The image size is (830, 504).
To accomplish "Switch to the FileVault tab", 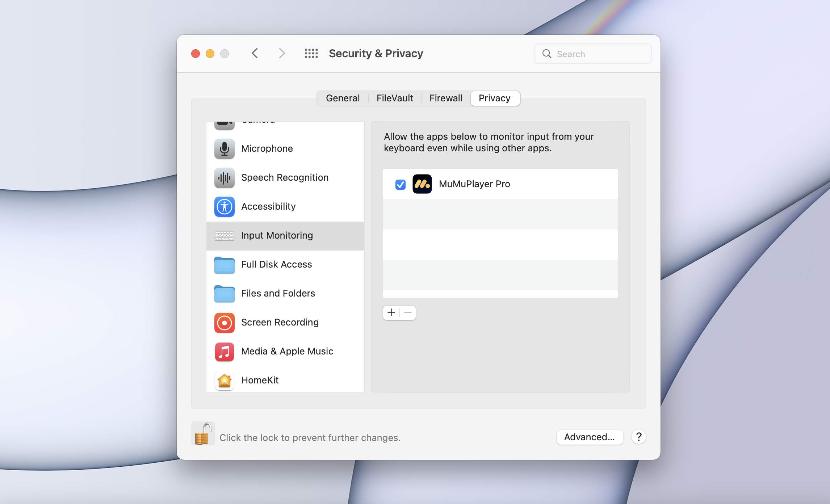I will click(x=395, y=98).
